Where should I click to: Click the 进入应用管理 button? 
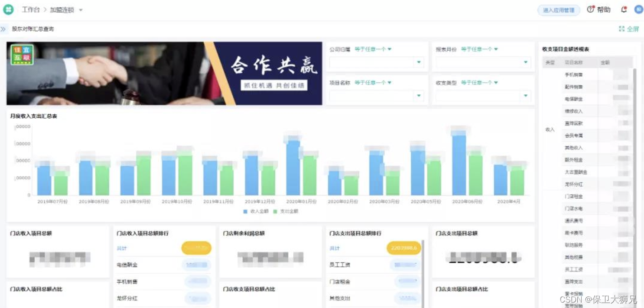558,10
